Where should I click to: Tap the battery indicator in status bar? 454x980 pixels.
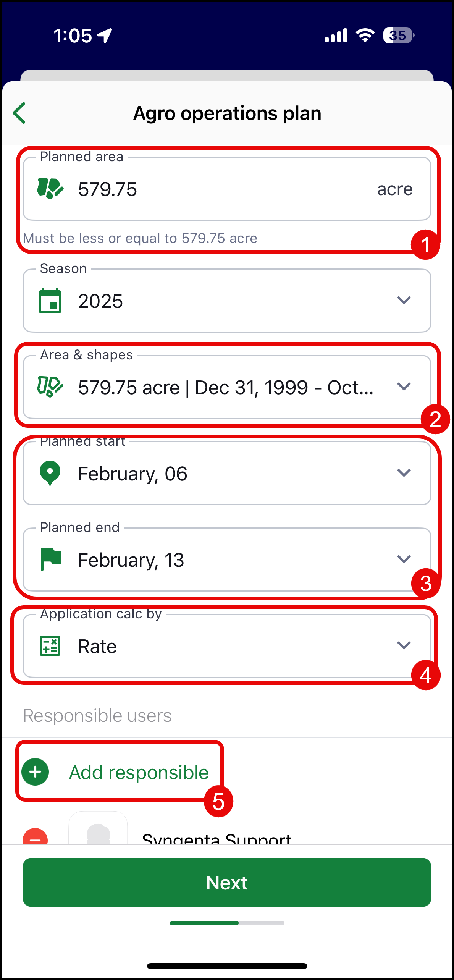coord(398,36)
